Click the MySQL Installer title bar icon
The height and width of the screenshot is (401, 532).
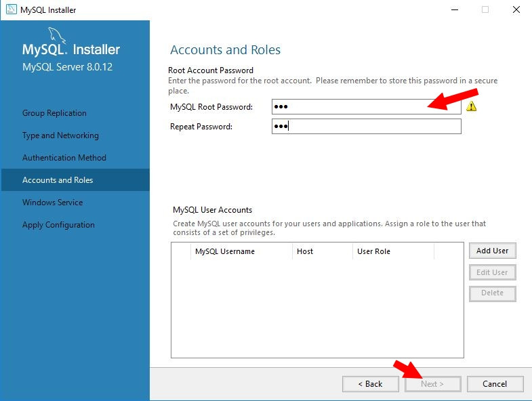tap(12, 9)
